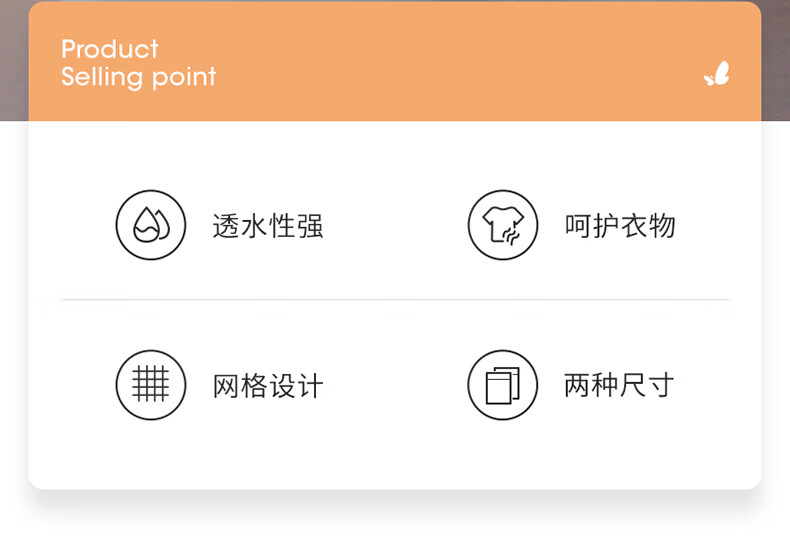The width and height of the screenshot is (790, 558).
Task: Select the two stacked sheets icon
Action: [x=502, y=385]
